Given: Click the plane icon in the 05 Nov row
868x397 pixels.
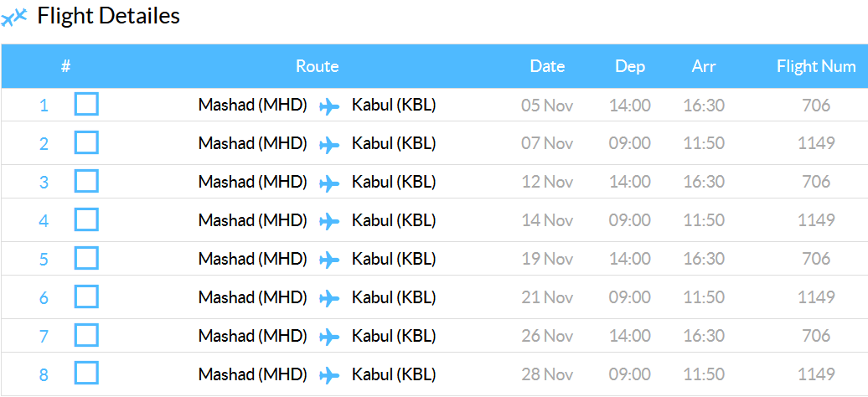Looking at the screenshot, I should (x=329, y=106).
